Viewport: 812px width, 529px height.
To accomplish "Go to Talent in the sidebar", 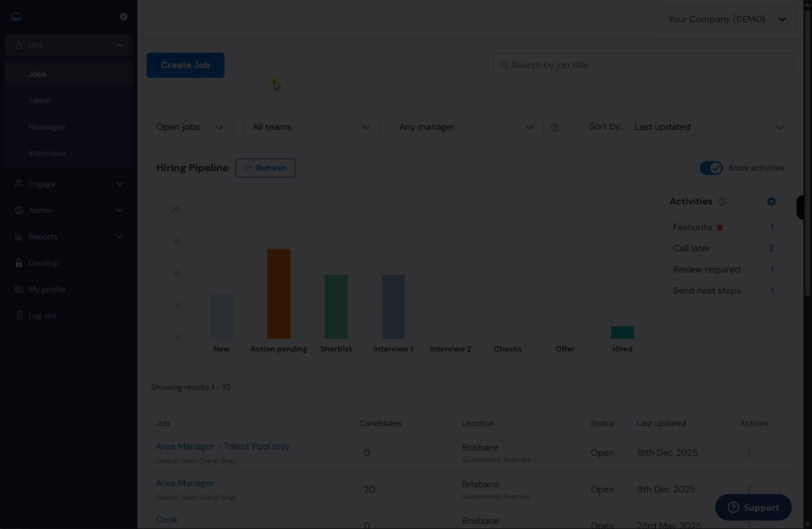I will (x=69, y=100).
